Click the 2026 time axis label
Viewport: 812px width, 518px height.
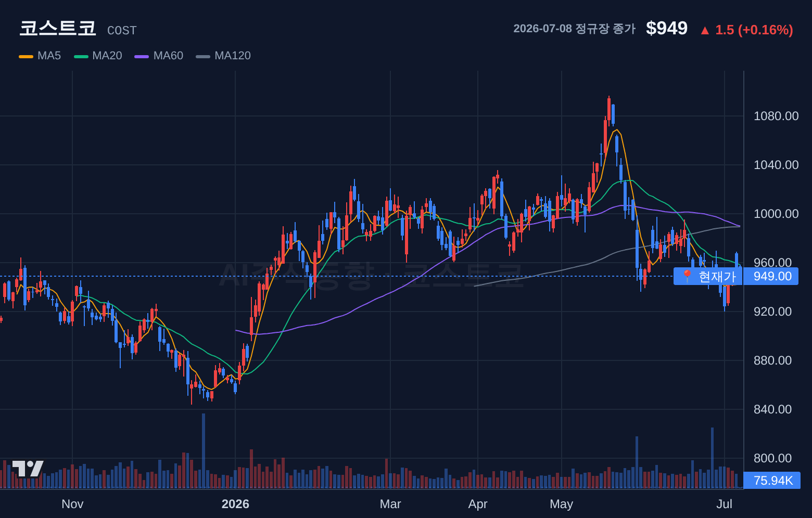coord(235,504)
